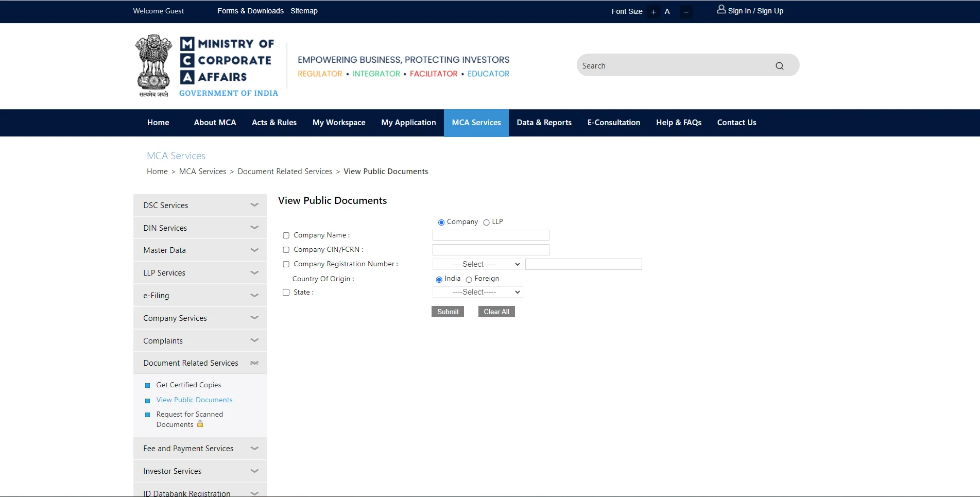Check the Company Registration Number checkbox
Image resolution: width=980 pixels, height=497 pixels.
[x=286, y=264]
